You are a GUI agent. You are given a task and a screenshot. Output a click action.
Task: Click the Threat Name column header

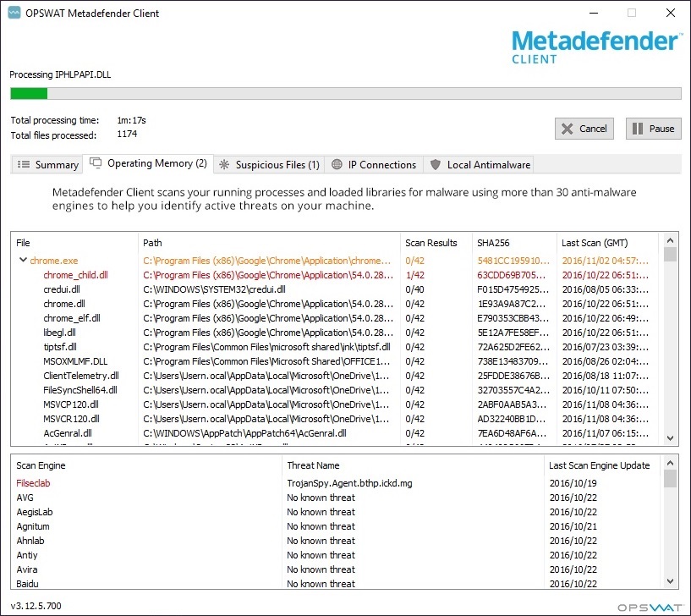(x=413, y=465)
